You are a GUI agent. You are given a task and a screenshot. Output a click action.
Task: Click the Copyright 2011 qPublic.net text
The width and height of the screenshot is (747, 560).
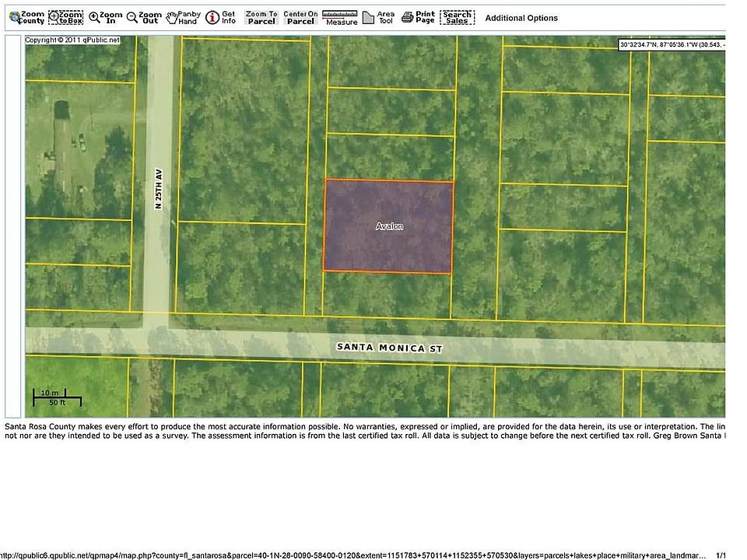pos(72,40)
